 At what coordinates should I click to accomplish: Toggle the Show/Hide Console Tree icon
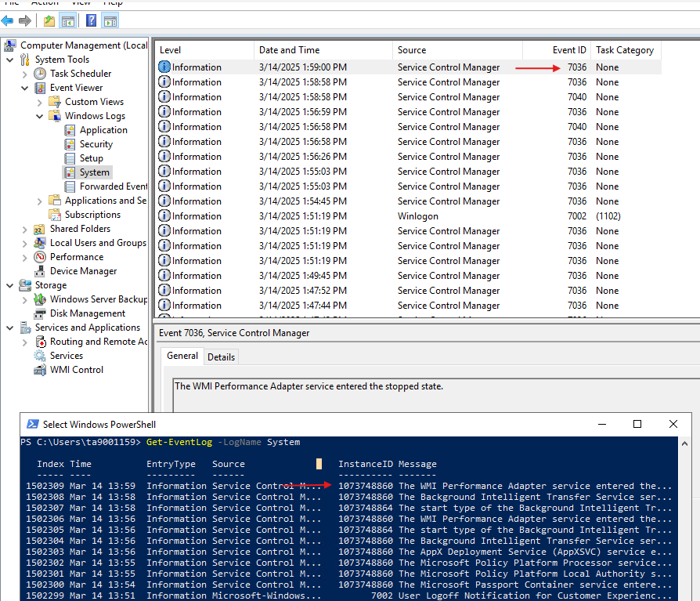[x=68, y=20]
